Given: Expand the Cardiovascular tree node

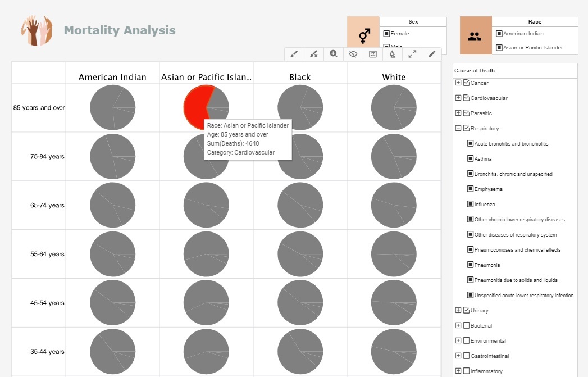Looking at the screenshot, I should 458,98.
